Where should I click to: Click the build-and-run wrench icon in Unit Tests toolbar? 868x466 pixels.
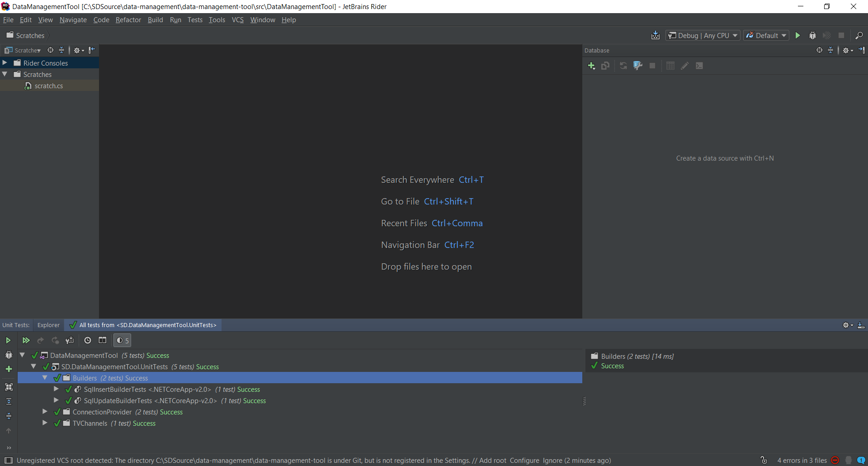pyautogui.click(x=70, y=340)
